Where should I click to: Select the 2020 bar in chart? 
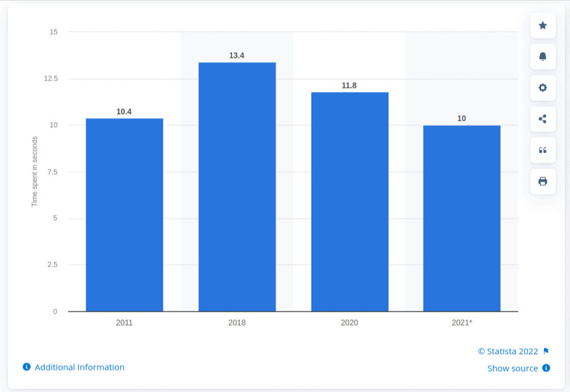click(x=350, y=202)
